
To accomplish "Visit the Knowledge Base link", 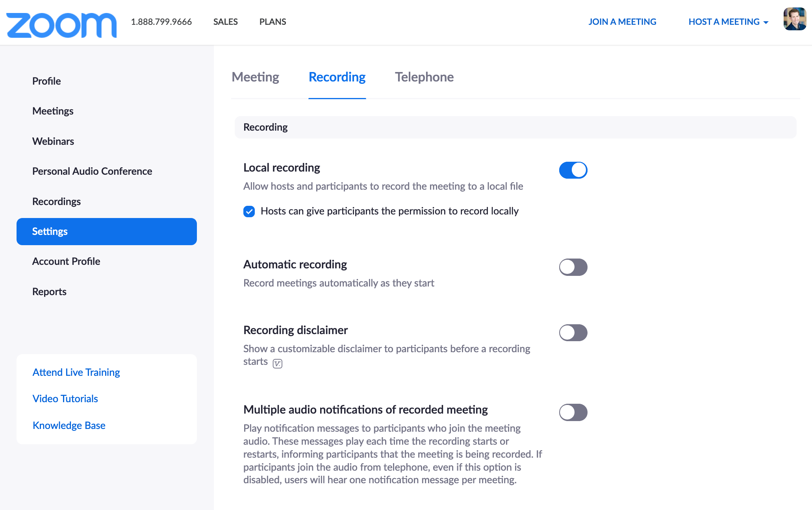I will [x=69, y=425].
